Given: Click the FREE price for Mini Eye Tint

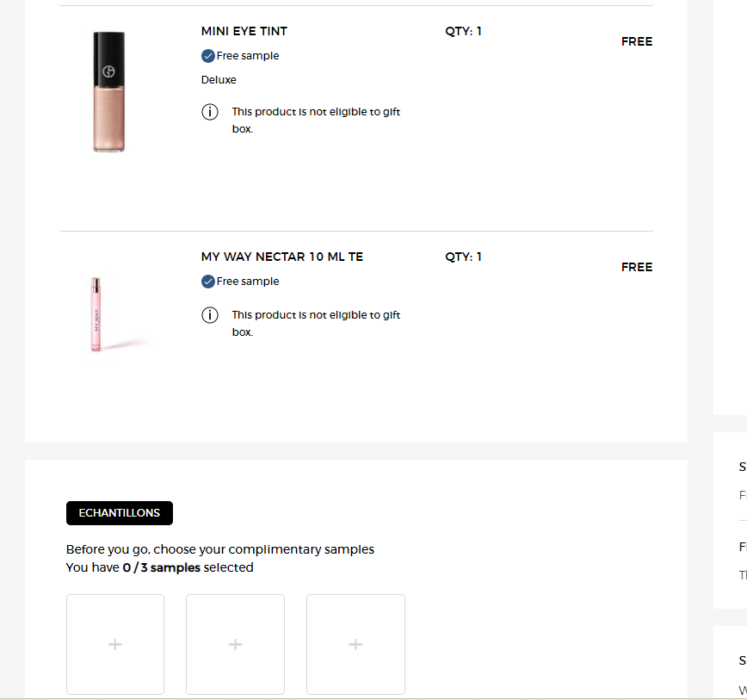Looking at the screenshot, I should point(637,41).
